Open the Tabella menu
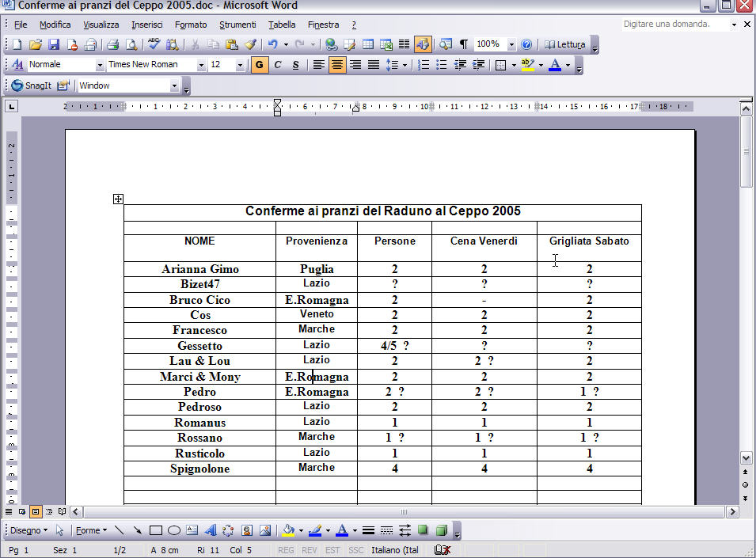The height and width of the screenshot is (558, 756). [282, 25]
